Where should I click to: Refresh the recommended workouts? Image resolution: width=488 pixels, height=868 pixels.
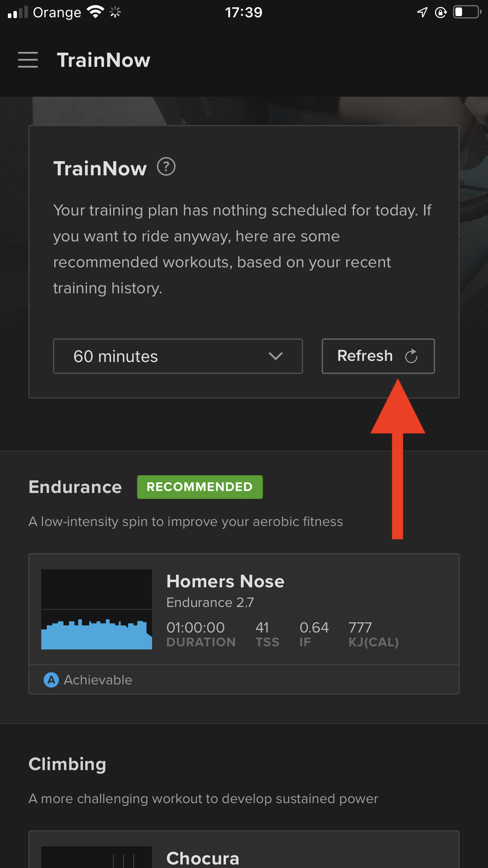point(378,356)
